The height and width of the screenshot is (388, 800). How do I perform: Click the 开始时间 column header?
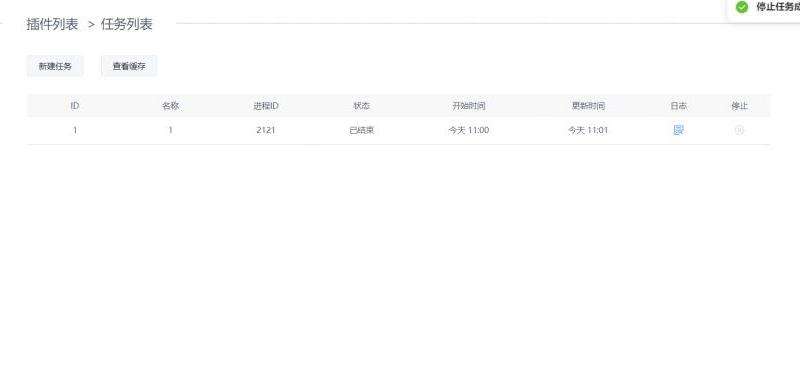click(x=468, y=106)
